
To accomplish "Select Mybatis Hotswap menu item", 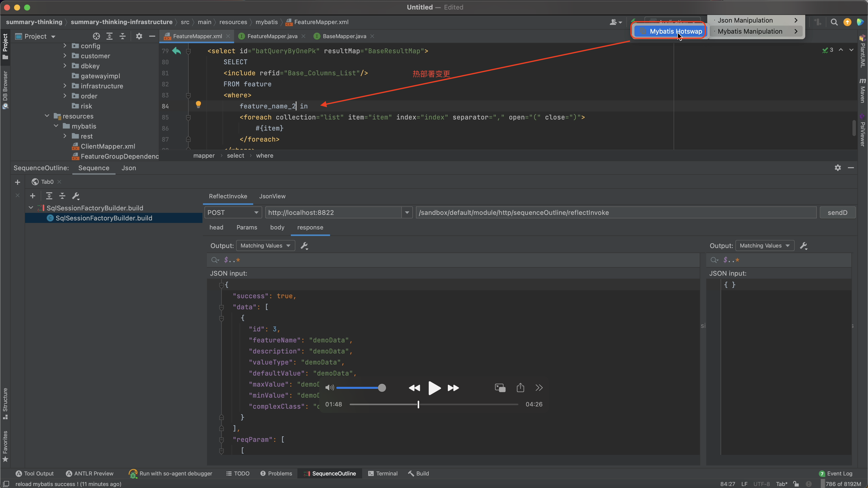I will 671,31.
